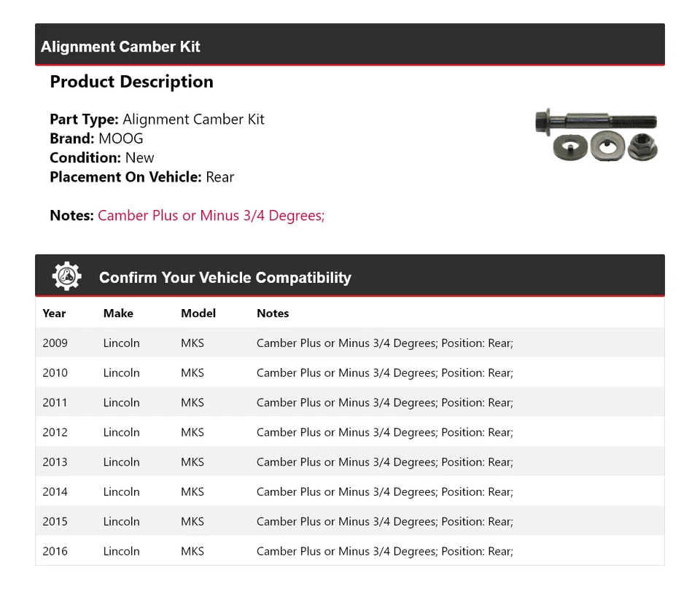This screenshot has height=589, width=700.
Task: Select the Product Description heading
Action: (131, 82)
